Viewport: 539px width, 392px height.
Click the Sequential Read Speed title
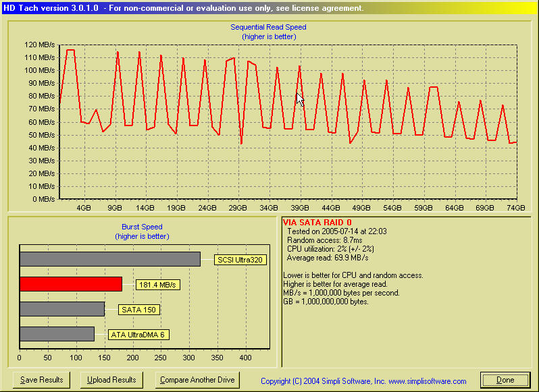tap(268, 27)
